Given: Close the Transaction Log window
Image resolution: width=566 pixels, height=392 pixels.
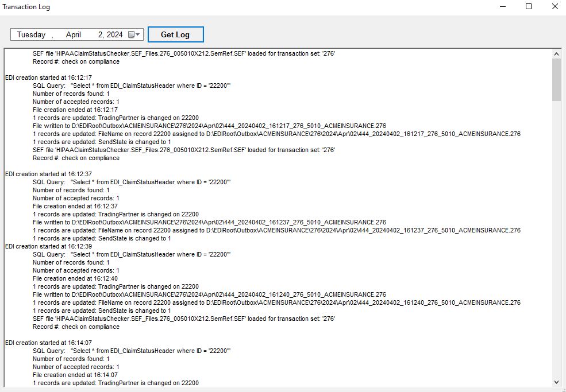Looking at the screenshot, I should pos(555,6).
